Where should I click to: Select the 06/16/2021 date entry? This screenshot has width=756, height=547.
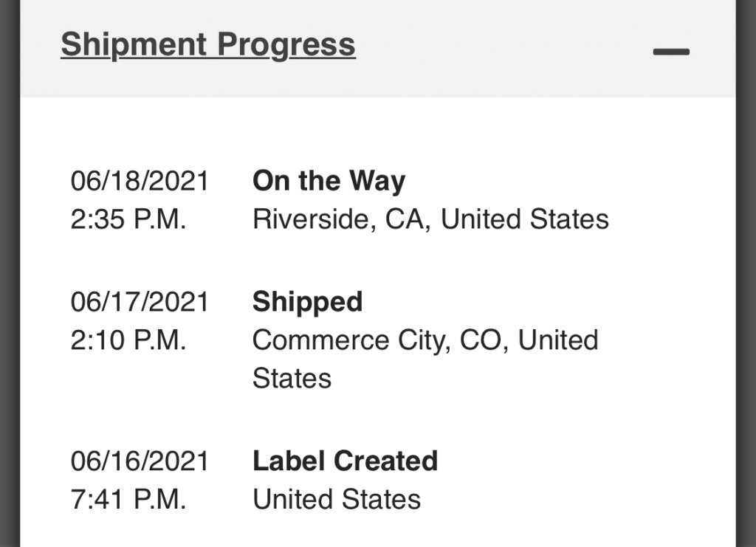(140, 461)
